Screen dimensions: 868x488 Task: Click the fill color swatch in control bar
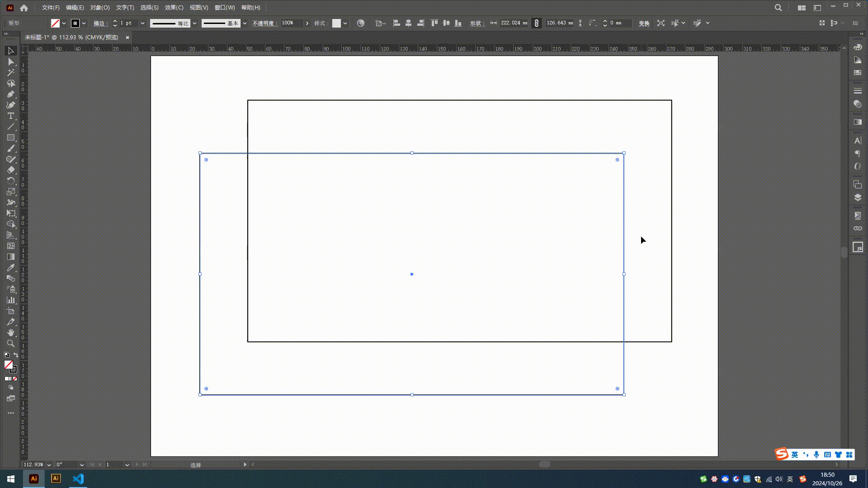(55, 23)
